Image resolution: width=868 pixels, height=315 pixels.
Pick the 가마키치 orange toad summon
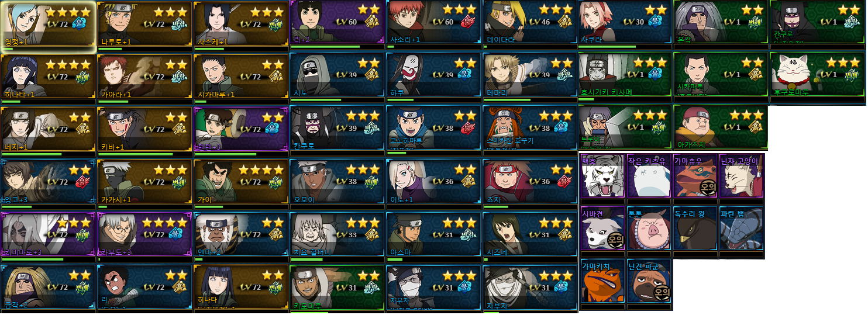pos(602,282)
